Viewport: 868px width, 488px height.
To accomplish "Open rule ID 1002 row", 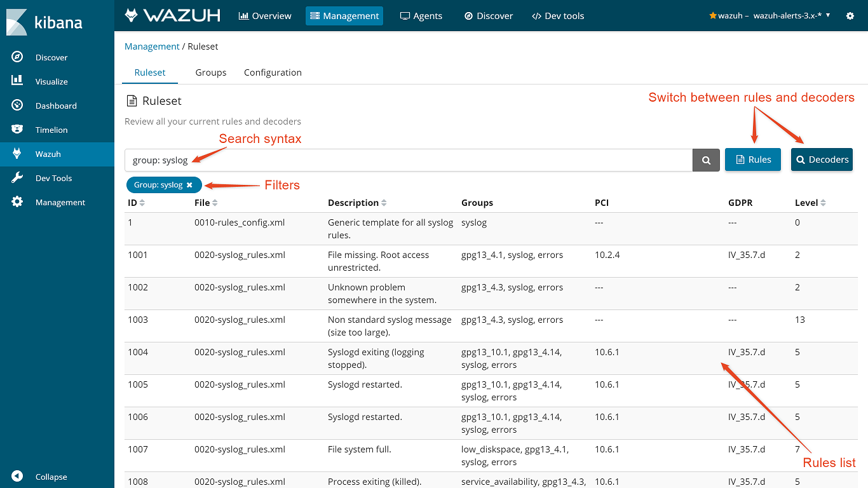I will pos(491,294).
